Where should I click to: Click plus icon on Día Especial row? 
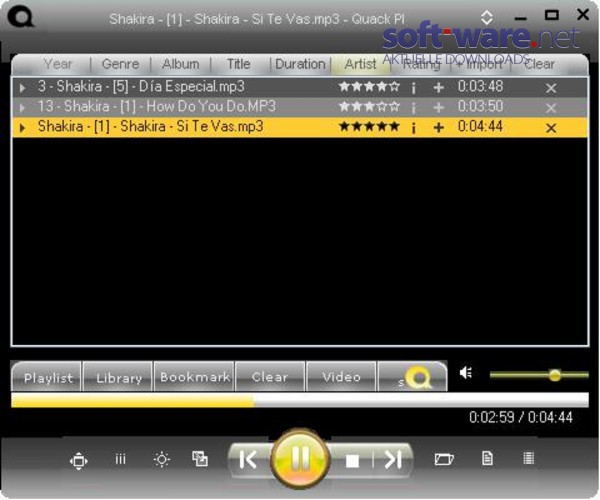tap(439, 88)
